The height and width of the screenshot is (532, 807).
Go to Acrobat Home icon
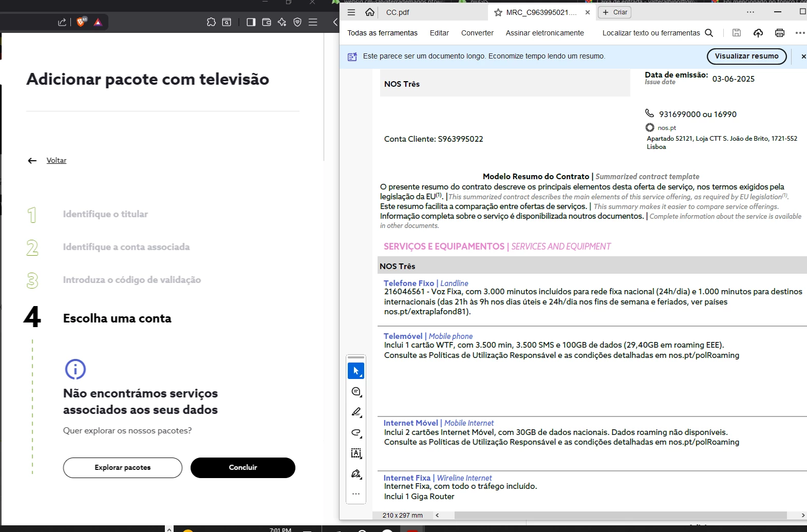click(369, 12)
